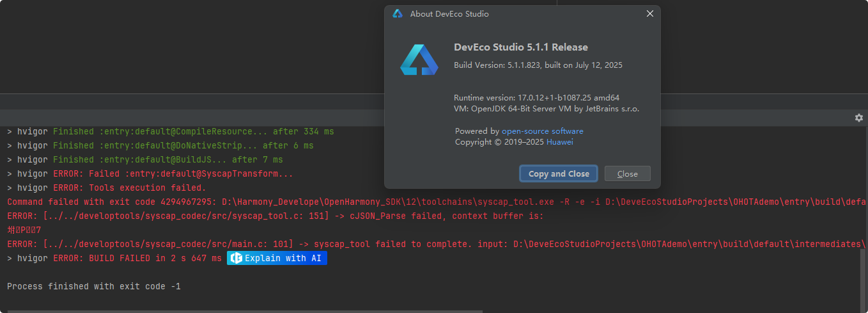Click the DevEco Studio logo in dialog
Screen dimensions: 868x313
click(x=419, y=60)
